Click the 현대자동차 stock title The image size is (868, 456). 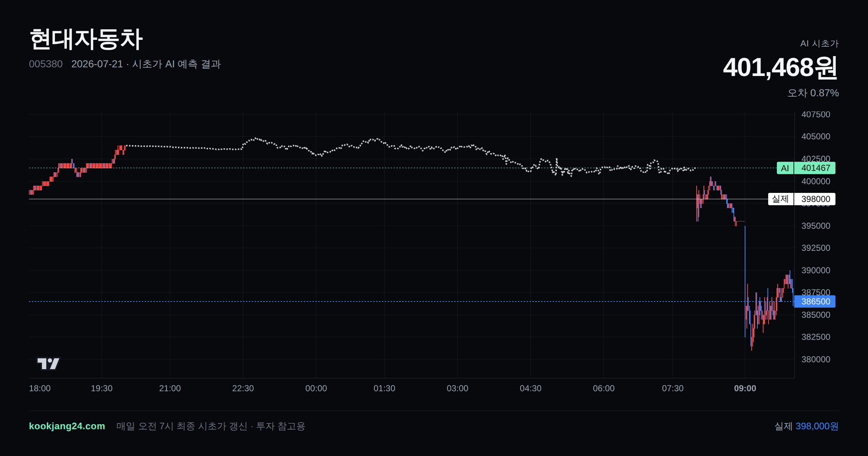pyautogui.click(x=86, y=39)
